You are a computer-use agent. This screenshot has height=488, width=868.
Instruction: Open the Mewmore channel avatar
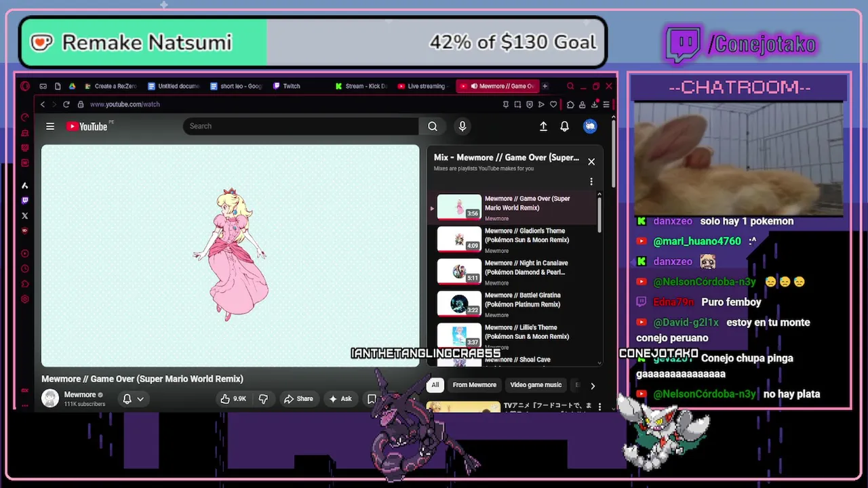coord(50,399)
